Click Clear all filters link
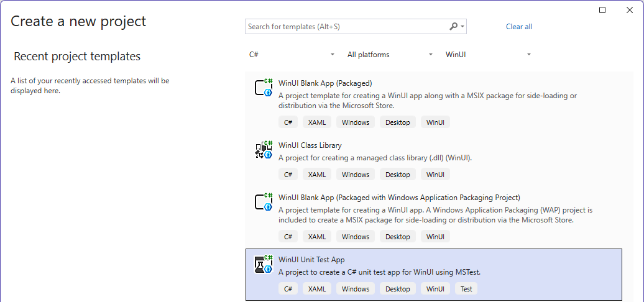Image resolution: width=644 pixels, height=302 pixels. pyautogui.click(x=519, y=27)
